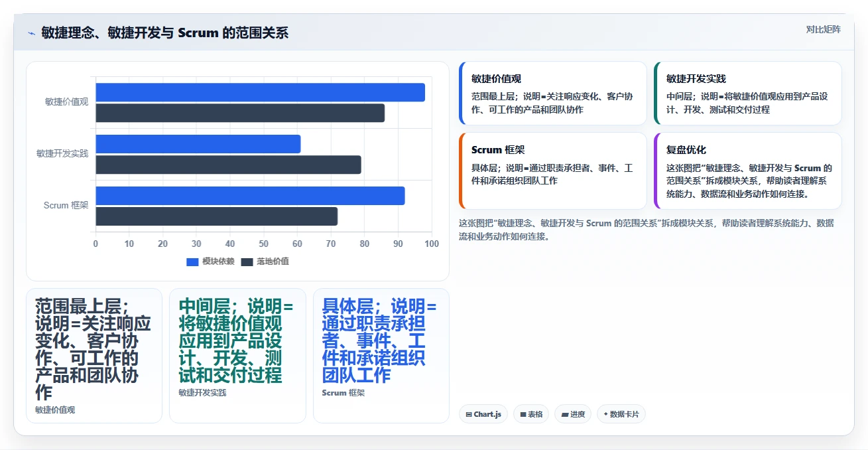Click the dark 落地价值 bar for 敏捷开发实践
Viewport: 868px width, 450px height.
coord(228,165)
